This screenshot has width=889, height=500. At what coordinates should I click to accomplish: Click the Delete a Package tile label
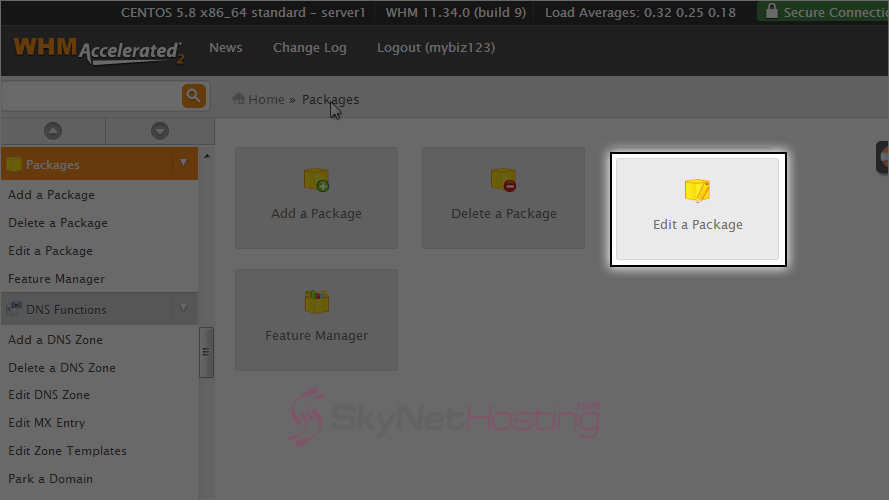504,214
